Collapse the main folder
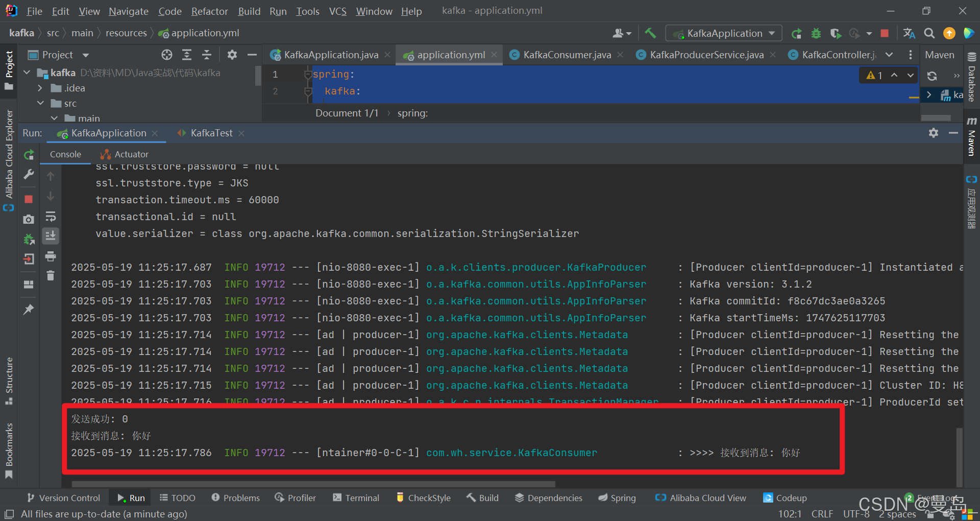Viewport: 980px width, 521px height. coord(54,118)
